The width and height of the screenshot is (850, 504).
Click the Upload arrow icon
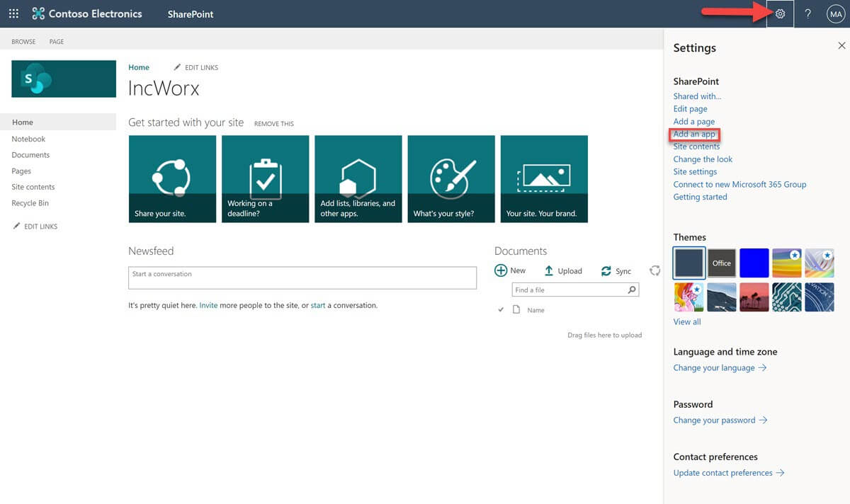[549, 270]
